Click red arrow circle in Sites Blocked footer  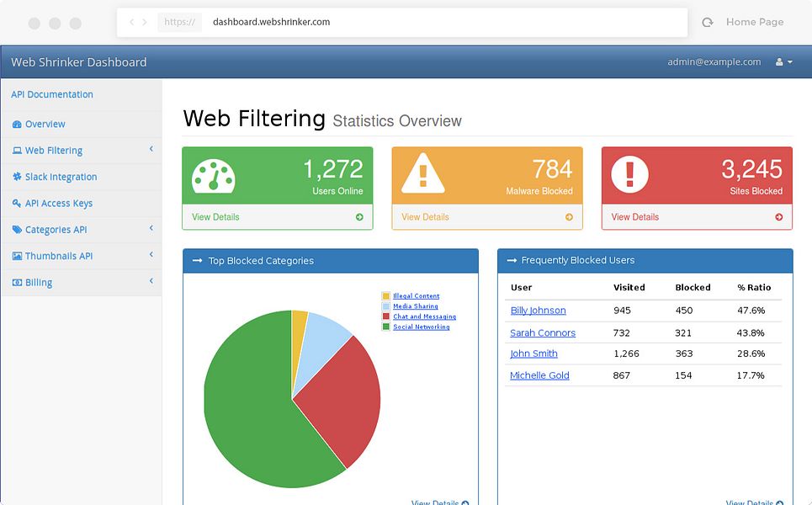pyautogui.click(x=779, y=217)
